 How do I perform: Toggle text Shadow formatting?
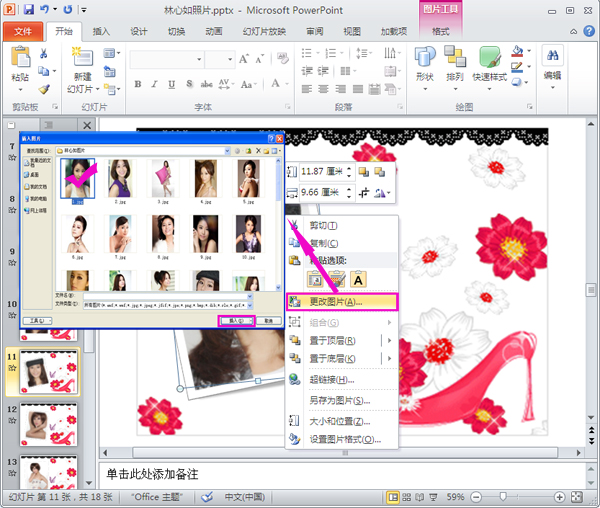coord(189,84)
